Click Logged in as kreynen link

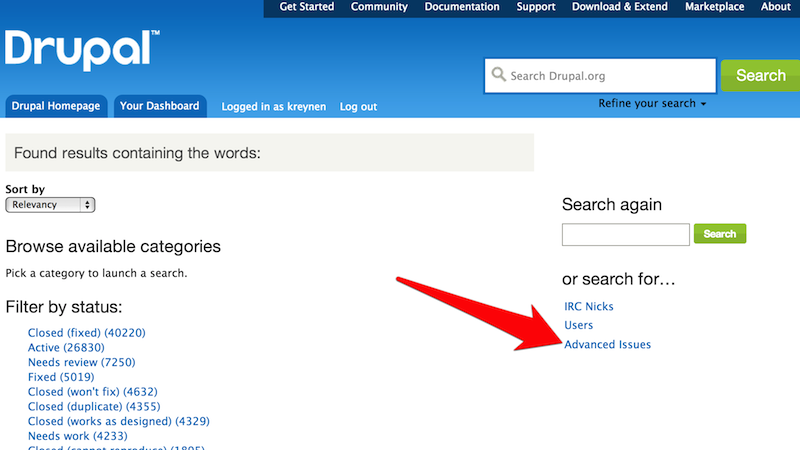(273, 107)
